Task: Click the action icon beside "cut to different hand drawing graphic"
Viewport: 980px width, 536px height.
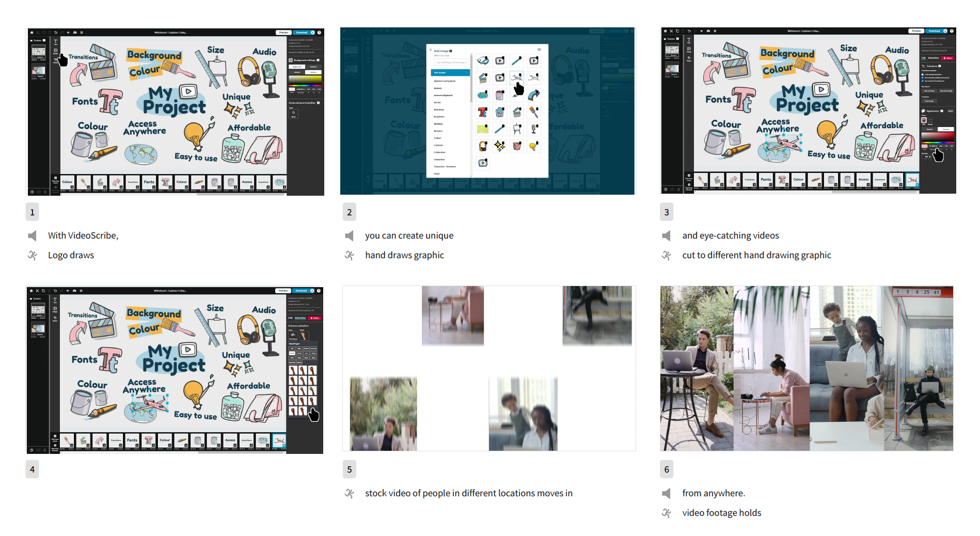Action: point(667,256)
